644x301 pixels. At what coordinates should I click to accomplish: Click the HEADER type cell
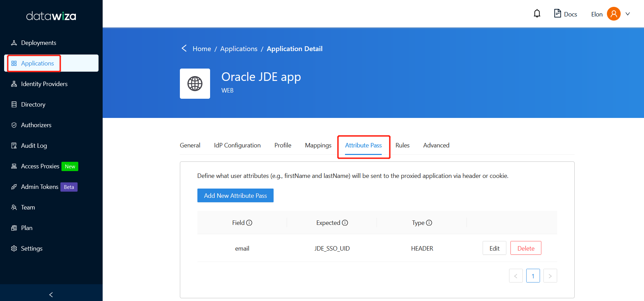(422, 249)
